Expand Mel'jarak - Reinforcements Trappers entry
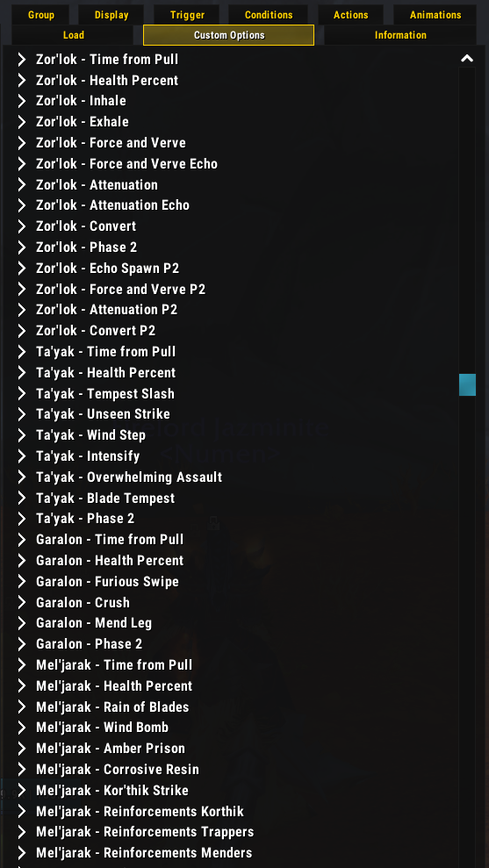489x868 pixels. click(22, 832)
